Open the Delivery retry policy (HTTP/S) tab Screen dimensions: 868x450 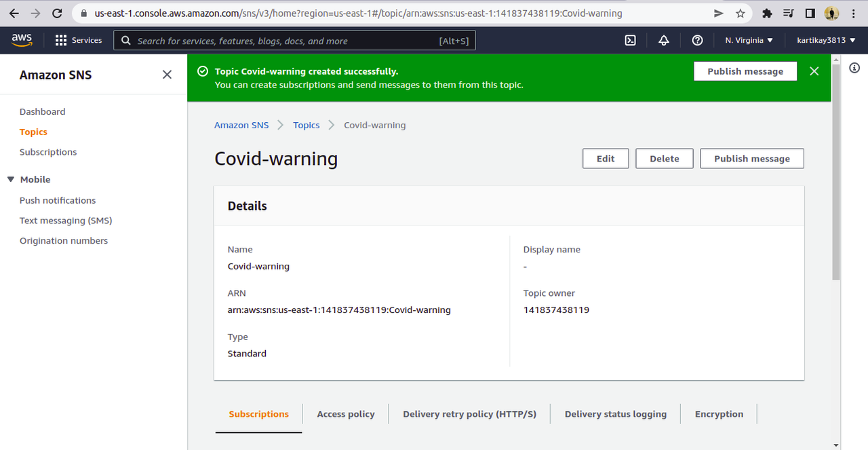pyautogui.click(x=469, y=414)
